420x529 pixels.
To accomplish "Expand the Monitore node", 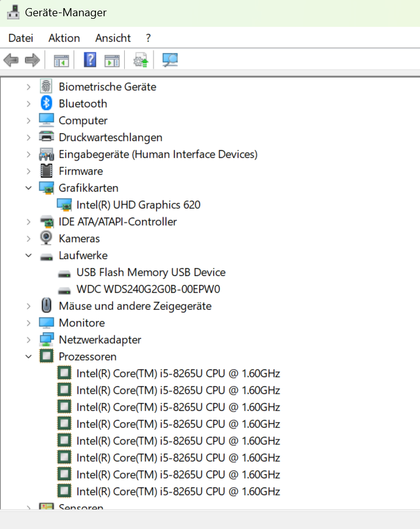I will (x=29, y=323).
